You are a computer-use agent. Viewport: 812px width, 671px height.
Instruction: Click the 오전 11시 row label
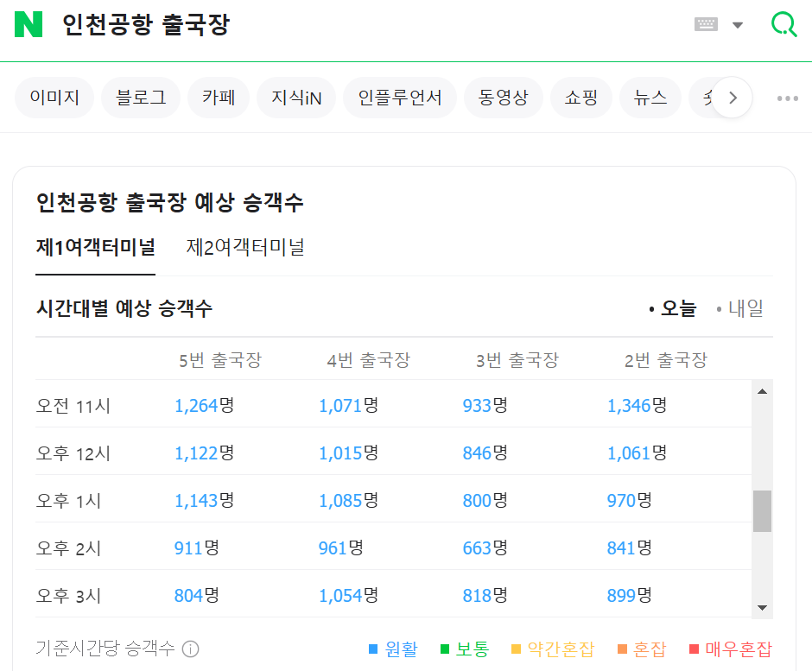[73, 406]
